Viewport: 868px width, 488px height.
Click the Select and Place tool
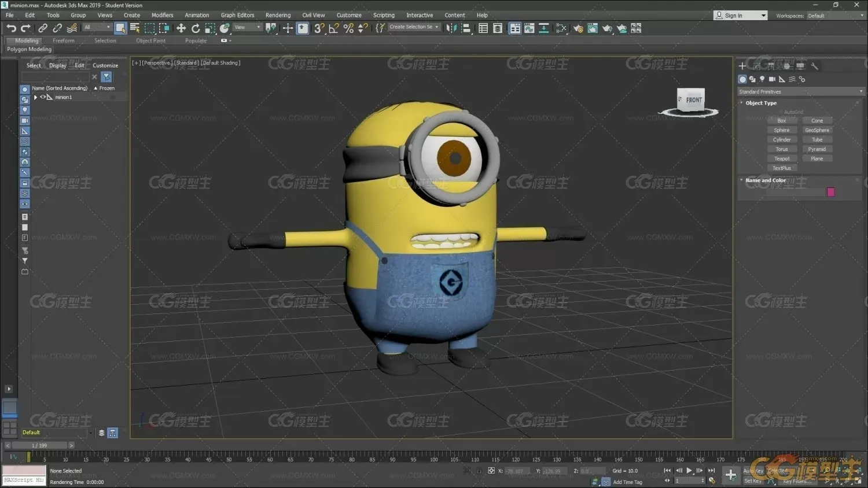[225, 28]
